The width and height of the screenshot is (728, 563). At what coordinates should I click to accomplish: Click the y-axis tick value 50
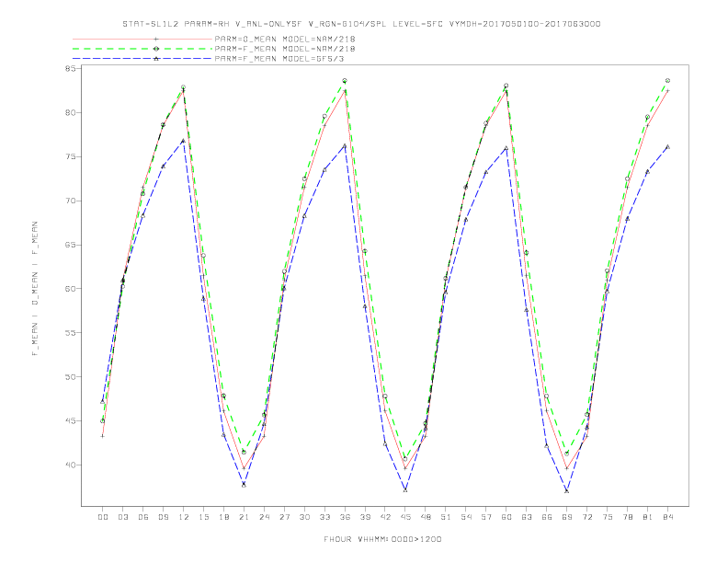point(71,377)
